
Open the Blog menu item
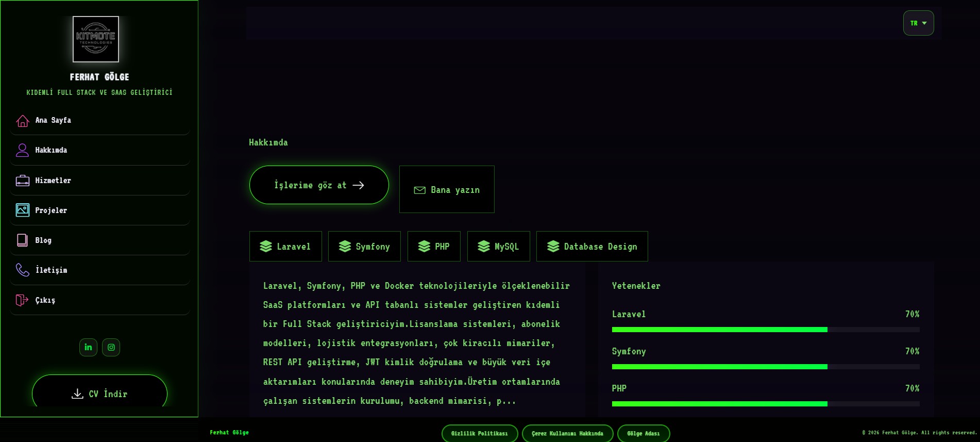tap(100, 240)
